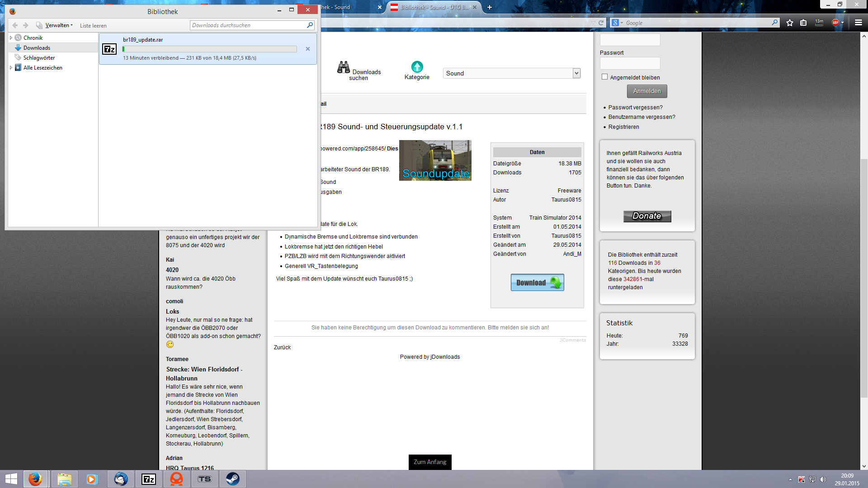Click the blue Download button
Image resolution: width=868 pixels, height=488 pixels.
coord(537,282)
